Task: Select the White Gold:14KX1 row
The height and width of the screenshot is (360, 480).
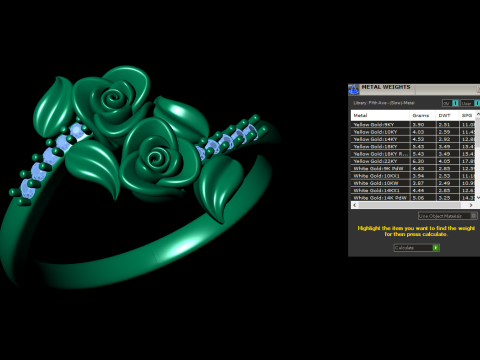Action: (413, 191)
